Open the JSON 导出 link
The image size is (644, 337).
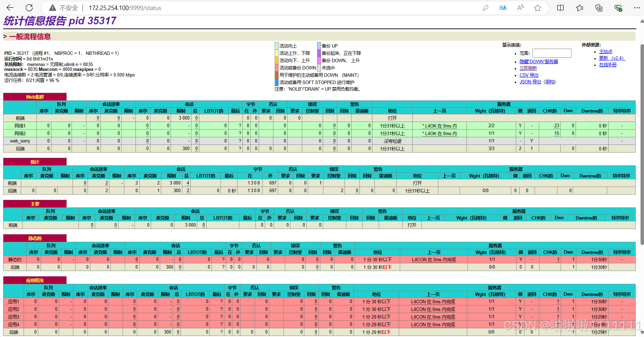click(530, 82)
